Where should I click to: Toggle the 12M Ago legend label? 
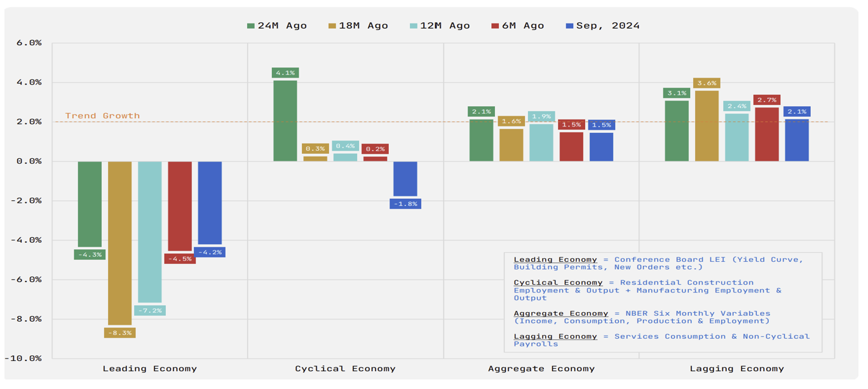click(445, 26)
